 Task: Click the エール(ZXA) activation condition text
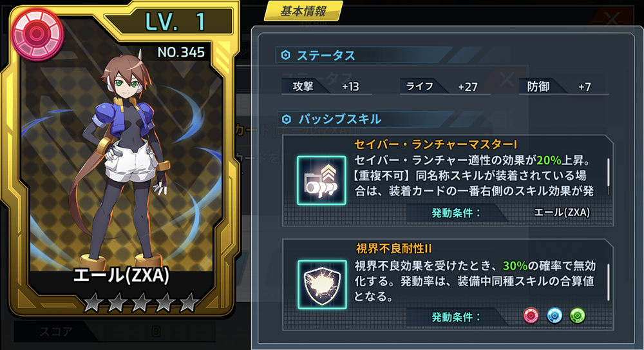pos(562,213)
